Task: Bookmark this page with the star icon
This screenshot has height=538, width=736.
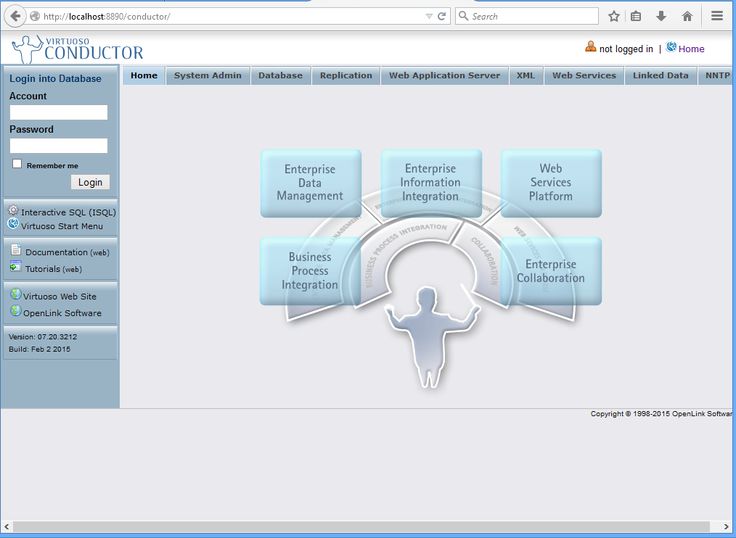Action: (x=613, y=16)
